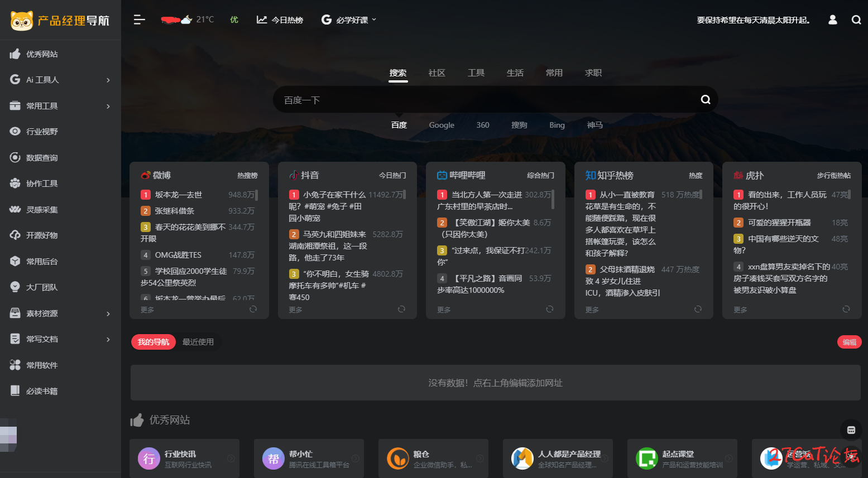Expand the 素材资源 sidebar submenu
Viewport: 868px width, 478px height.
point(108,313)
